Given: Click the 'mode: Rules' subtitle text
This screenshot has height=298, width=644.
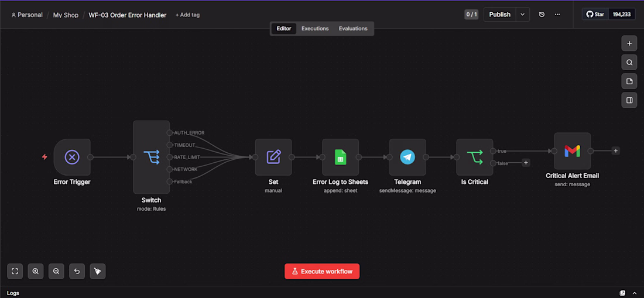Looking at the screenshot, I should pos(151,209).
